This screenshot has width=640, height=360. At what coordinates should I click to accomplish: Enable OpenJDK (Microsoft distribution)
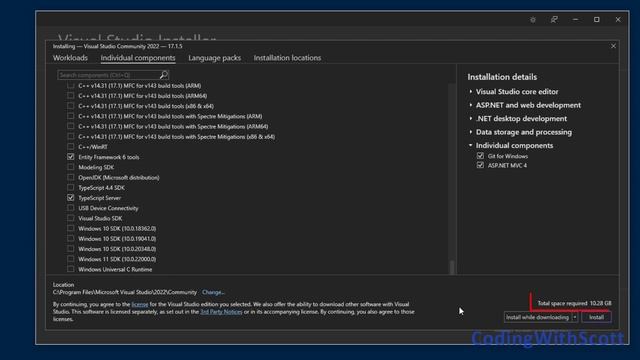coord(71,177)
